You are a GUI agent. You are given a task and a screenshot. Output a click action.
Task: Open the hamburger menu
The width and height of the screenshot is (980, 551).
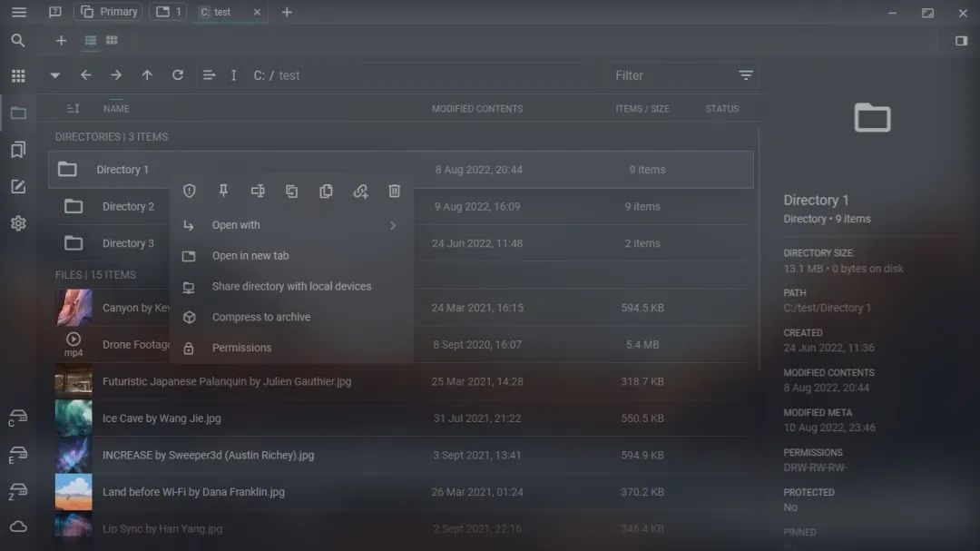(x=19, y=12)
